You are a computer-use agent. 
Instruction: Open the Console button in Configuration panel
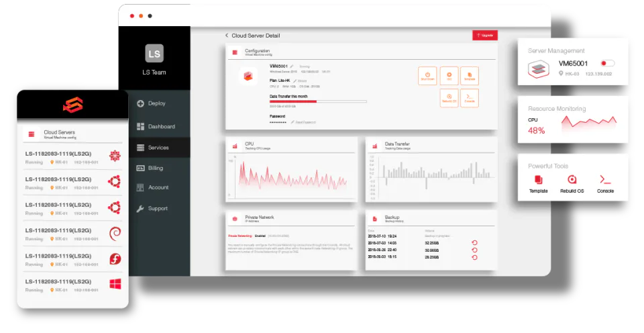coord(470,98)
